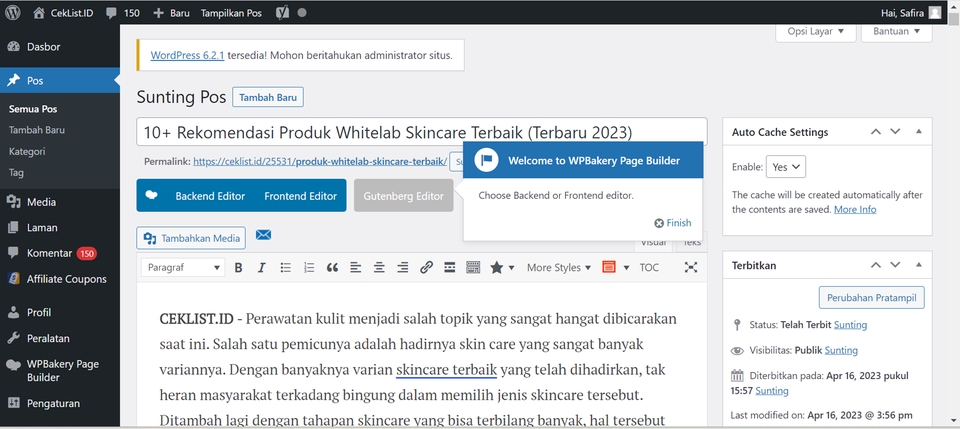The width and height of the screenshot is (960, 429).
Task: Click the red table/box icon in toolbar
Action: pos(609,267)
